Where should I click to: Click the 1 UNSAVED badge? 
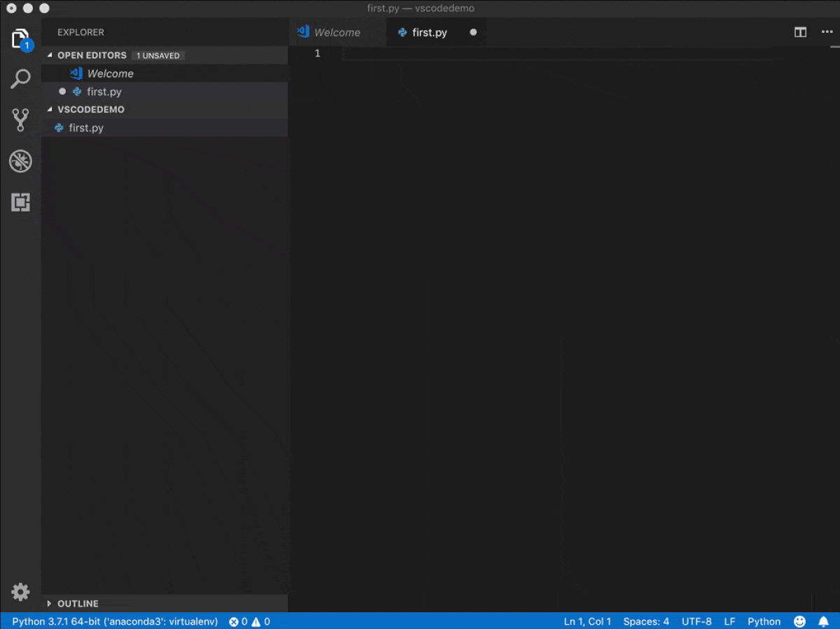(x=158, y=55)
